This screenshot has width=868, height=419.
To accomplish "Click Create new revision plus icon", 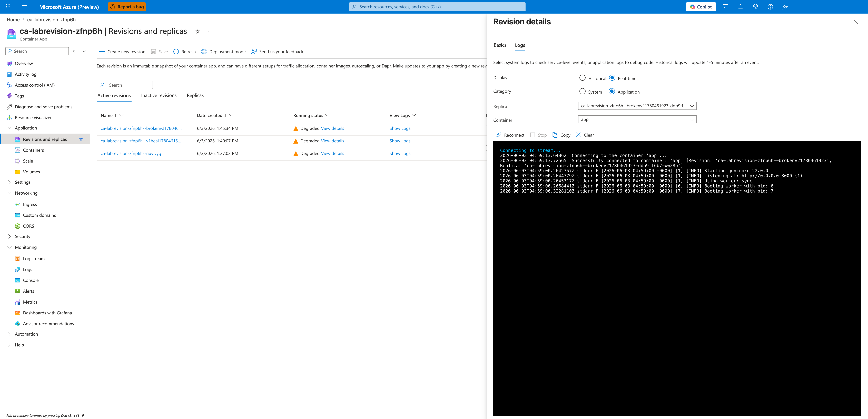I will pos(102,52).
